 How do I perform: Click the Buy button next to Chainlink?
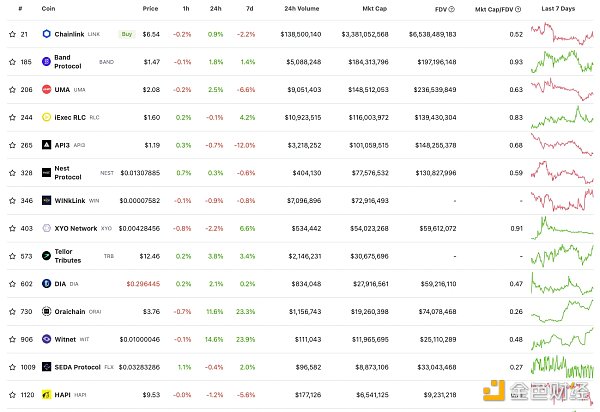pyautogui.click(x=126, y=33)
